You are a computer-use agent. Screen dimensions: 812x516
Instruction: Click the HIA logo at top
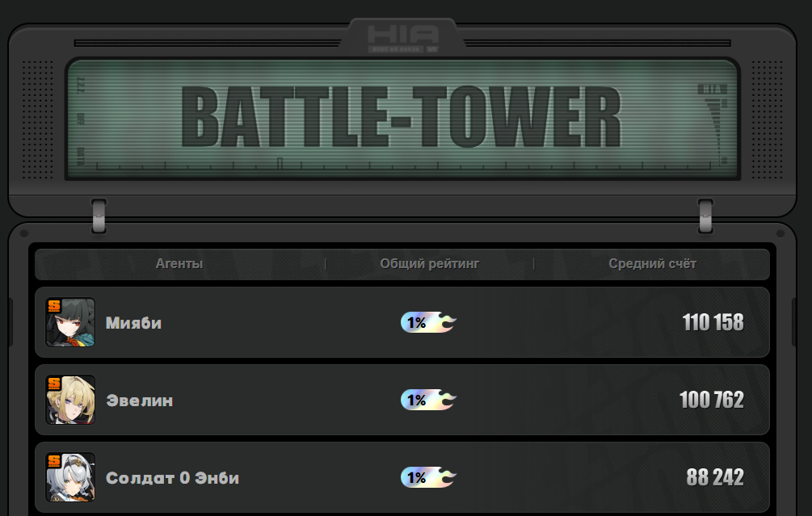403,37
